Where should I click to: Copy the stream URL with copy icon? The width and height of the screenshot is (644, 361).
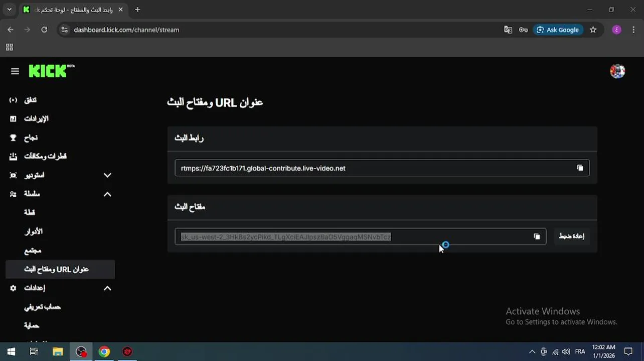pyautogui.click(x=580, y=168)
